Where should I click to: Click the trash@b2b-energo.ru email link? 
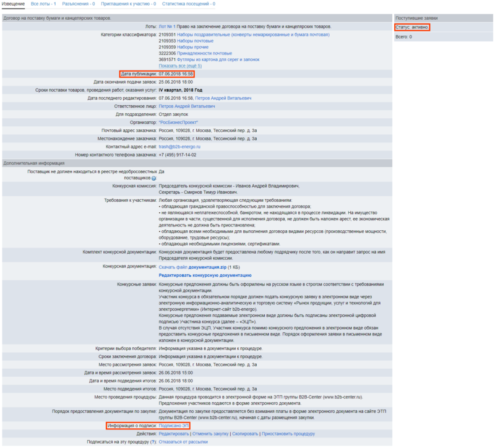[179, 147]
